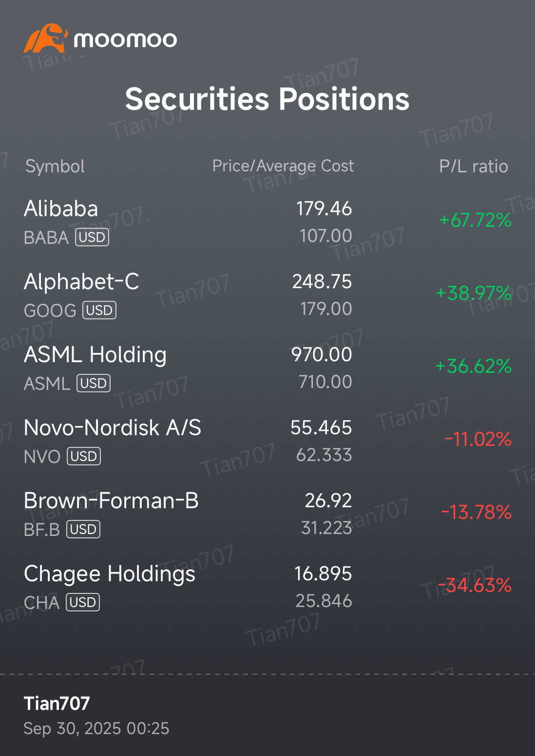Click the USD badge next to NVO

pyautogui.click(x=84, y=456)
